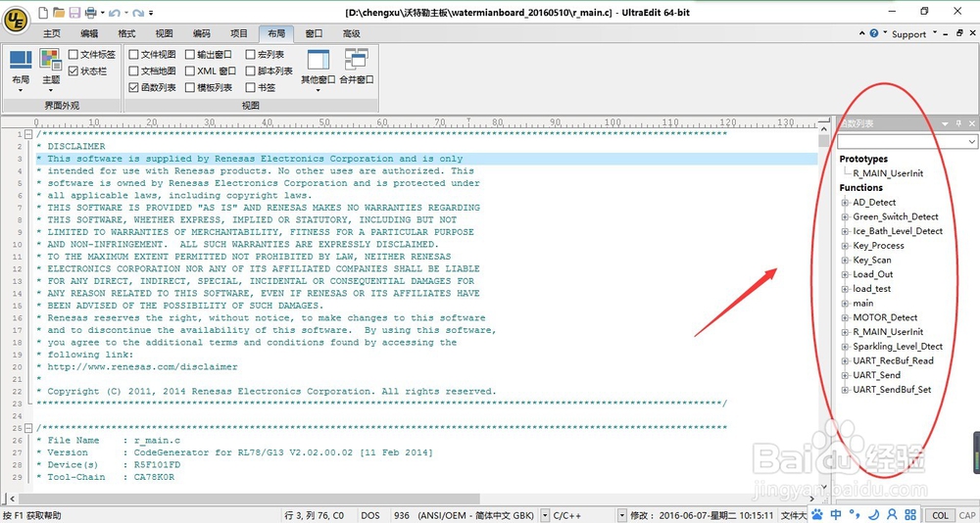Select Load_Out in function list
This screenshot has height=523, width=980.
pyautogui.click(x=873, y=274)
